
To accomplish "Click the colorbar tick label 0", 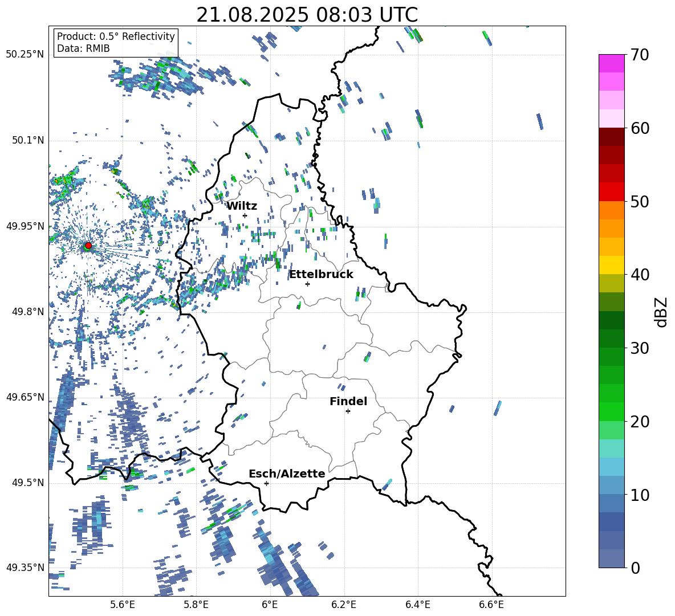I will (x=636, y=568).
